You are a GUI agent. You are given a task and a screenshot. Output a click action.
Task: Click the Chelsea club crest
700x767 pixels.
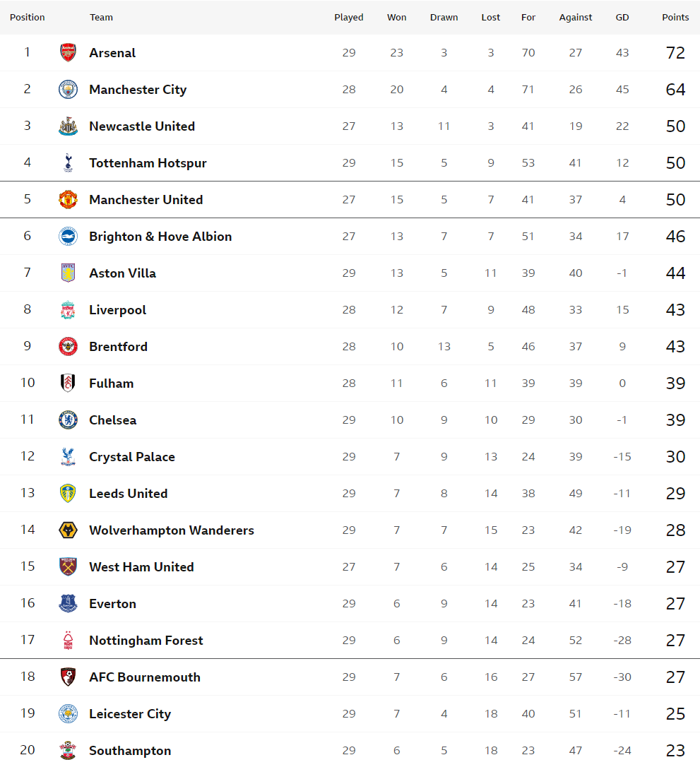[68, 420]
